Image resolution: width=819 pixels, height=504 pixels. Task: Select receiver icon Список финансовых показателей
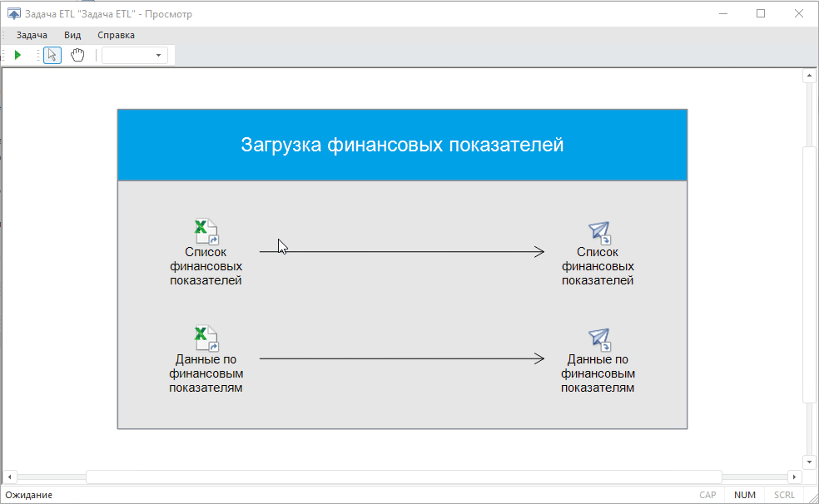599,233
